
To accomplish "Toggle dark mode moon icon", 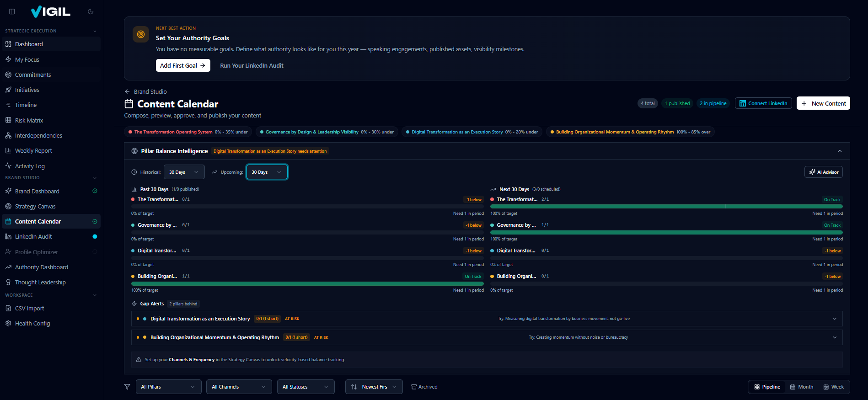I will (x=91, y=11).
